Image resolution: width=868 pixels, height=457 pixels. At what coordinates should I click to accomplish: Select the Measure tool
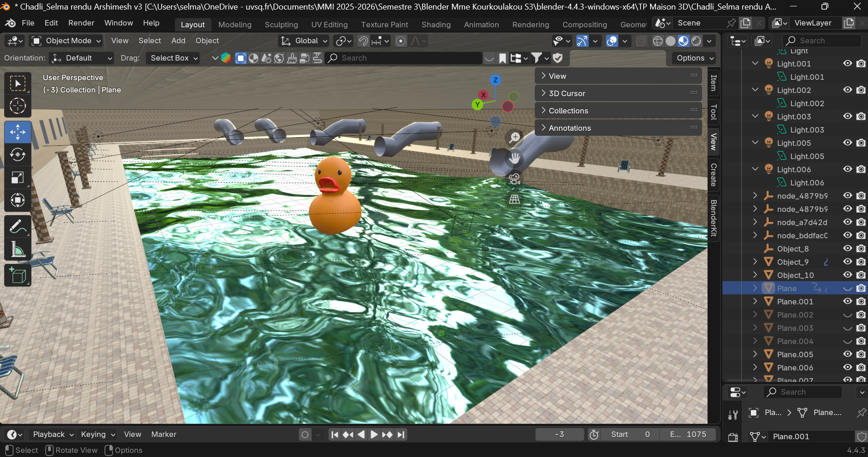tap(17, 249)
